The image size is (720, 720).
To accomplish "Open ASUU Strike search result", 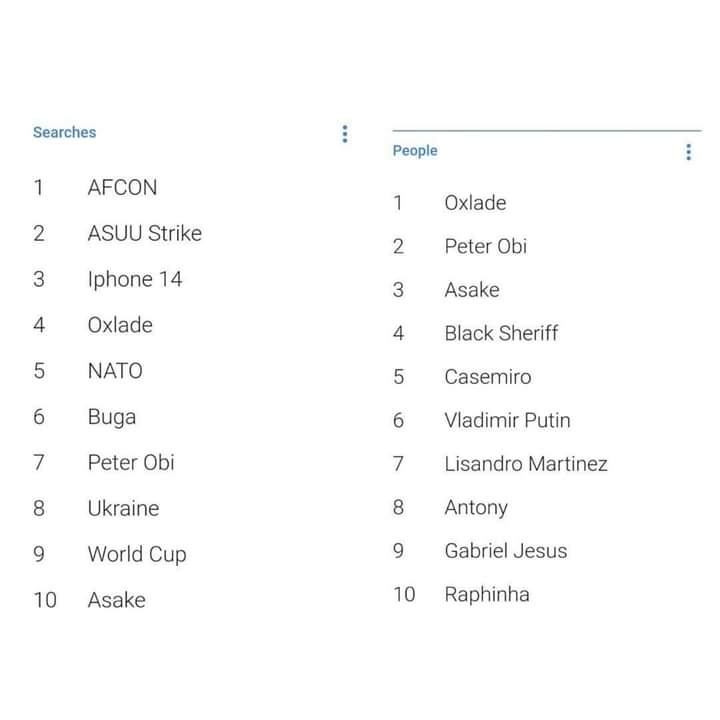I will click(145, 233).
